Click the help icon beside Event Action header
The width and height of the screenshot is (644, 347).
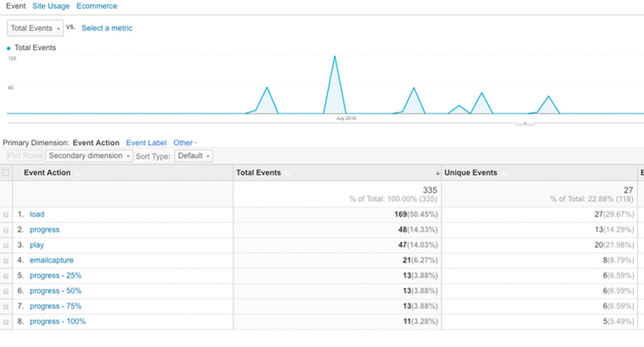click(77, 173)
